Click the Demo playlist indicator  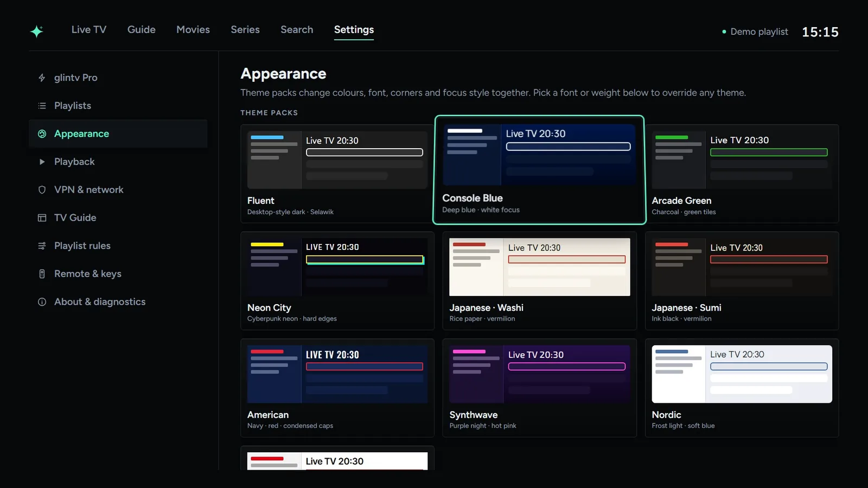point(755,32)
